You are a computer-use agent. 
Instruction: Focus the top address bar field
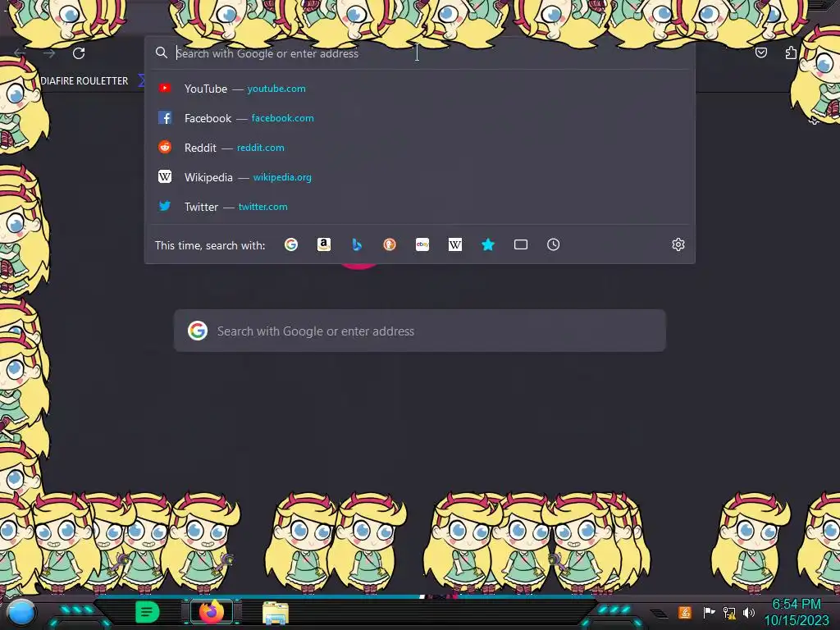point(420,53)
